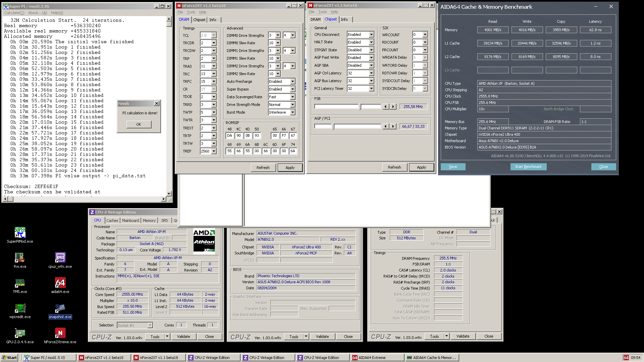The image size is (644, 362).
Task: Open wpcredit.exe desktop icon
Action: [x=20, y=310]
